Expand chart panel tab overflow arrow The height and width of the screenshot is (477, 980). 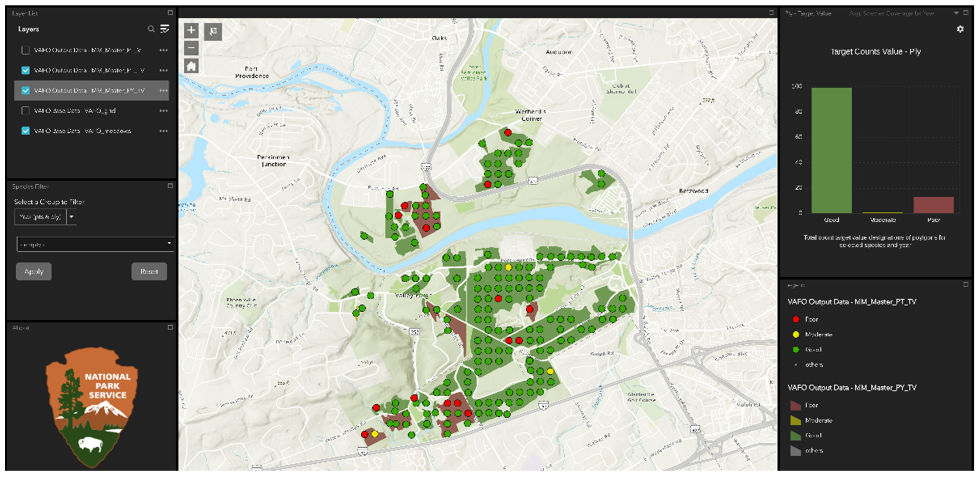coord(956,13)
